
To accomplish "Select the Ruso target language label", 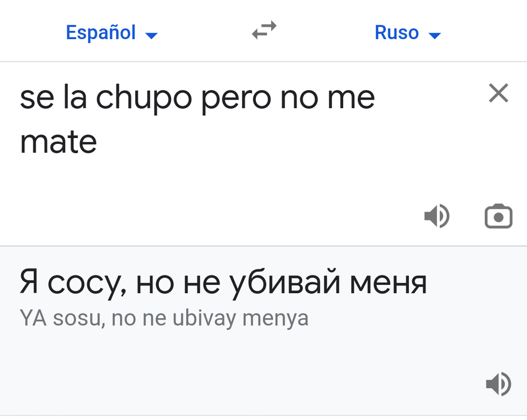I will pos(396,32).
